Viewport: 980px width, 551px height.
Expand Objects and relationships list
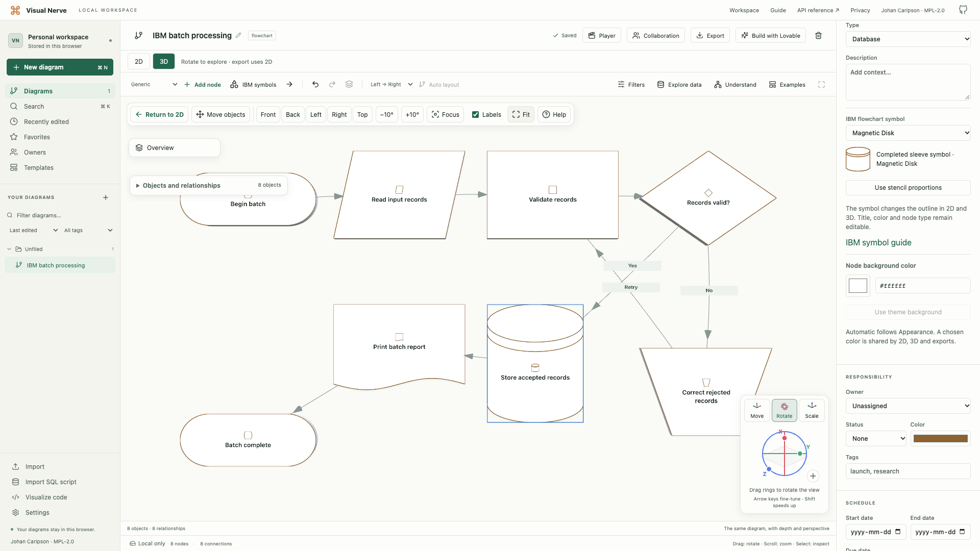pos(209,185)
